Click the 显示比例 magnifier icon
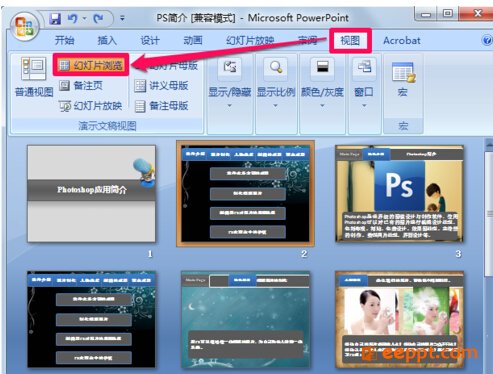The width and height of the screenshot is (493, 374). pyautogui.click(x=276, y=68)
